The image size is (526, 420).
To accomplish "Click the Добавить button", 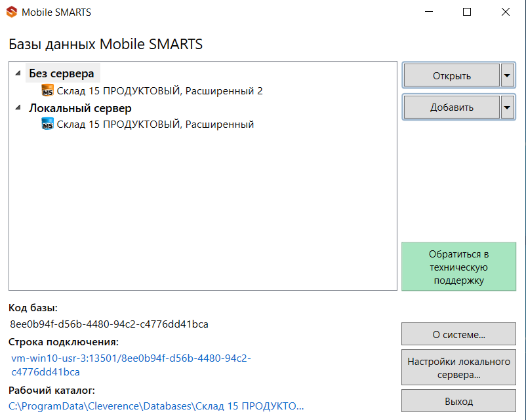I will [451, 107].
